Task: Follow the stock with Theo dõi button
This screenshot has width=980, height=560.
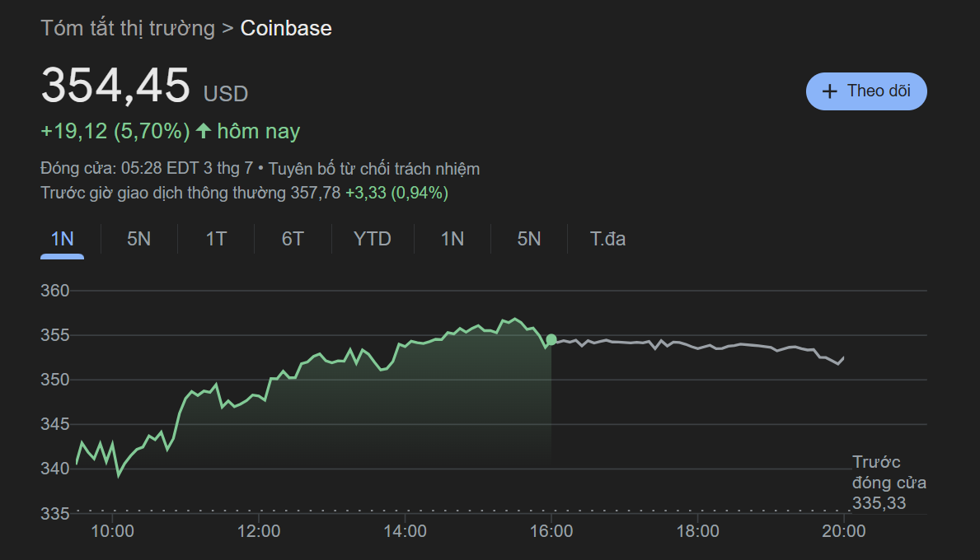Action: [866, 91]
